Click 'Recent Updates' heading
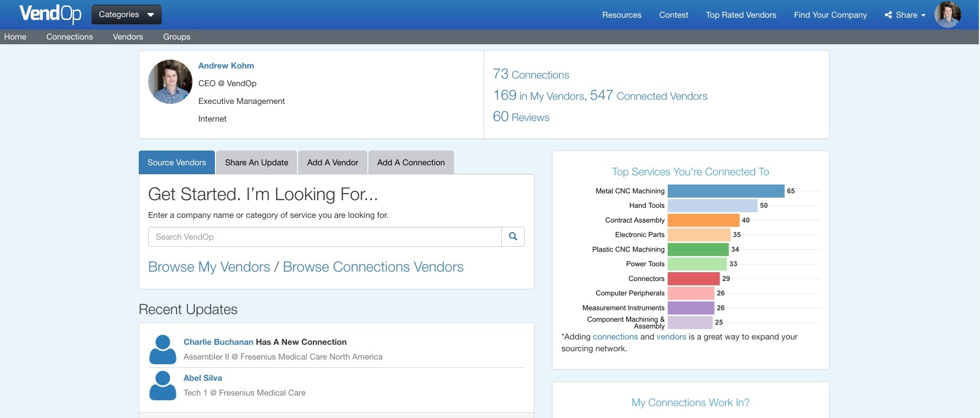The height and width of the screenshot is (418, 980). point(188,309)
